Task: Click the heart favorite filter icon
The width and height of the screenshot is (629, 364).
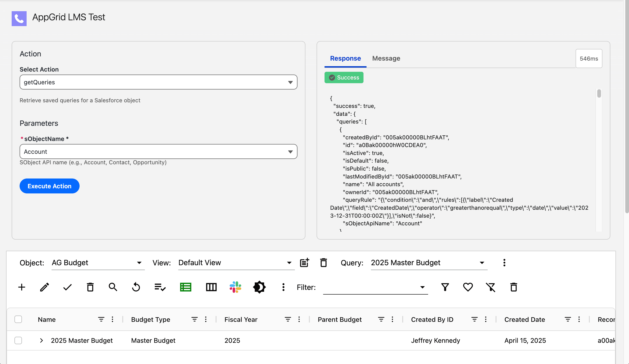Action: click(x=468, y=287)
